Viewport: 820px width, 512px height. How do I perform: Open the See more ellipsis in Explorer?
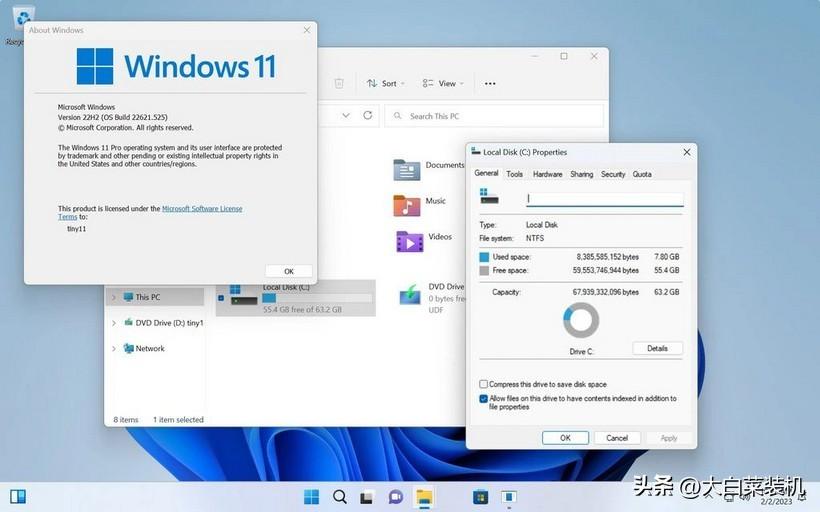coord(490,83)
